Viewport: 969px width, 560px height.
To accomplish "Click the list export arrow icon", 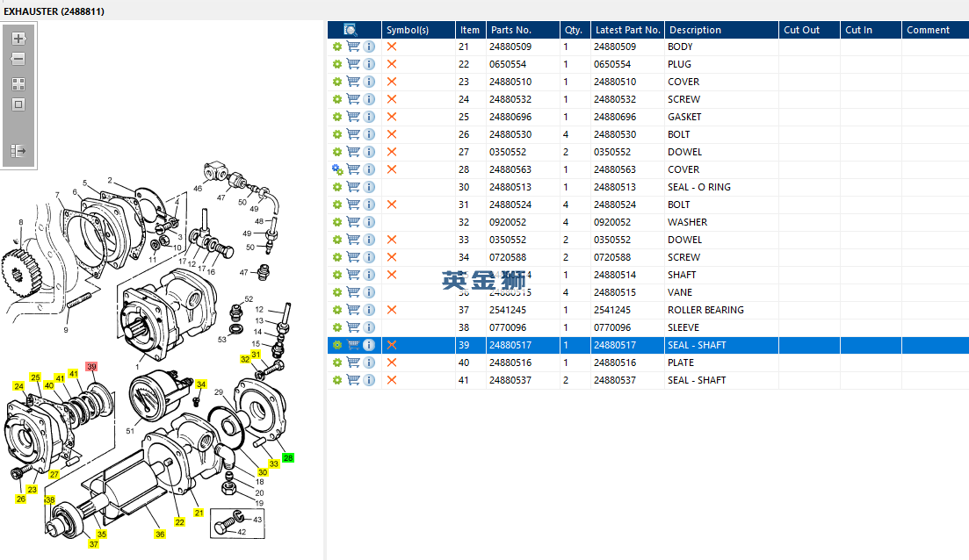I will (18, 151).
